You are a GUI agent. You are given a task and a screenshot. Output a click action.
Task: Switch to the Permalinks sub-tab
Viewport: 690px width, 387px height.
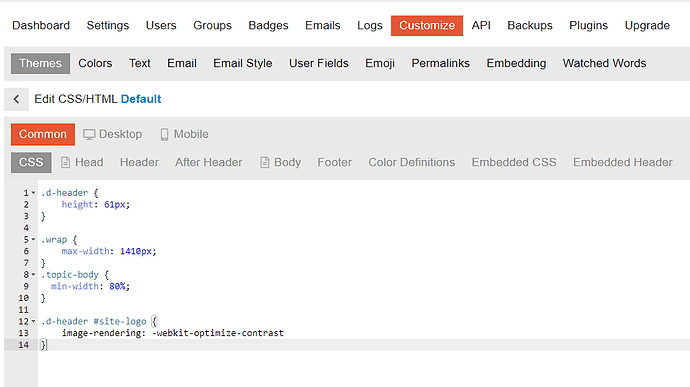pos(440,63)
